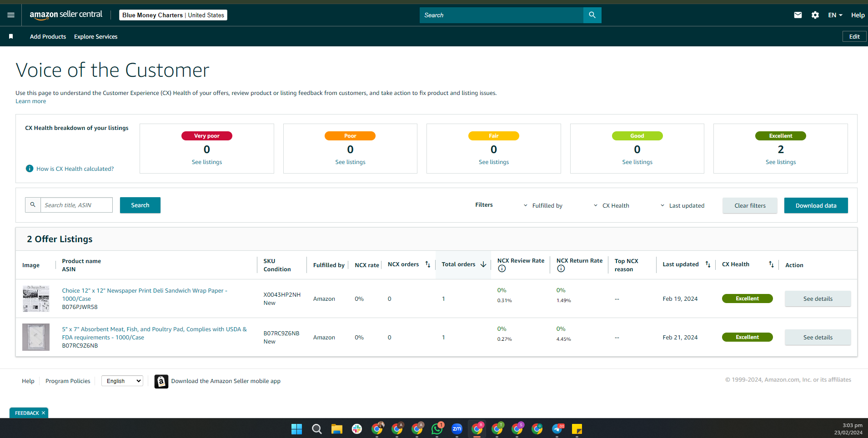This screenshot has width=868, height=438.
Task: Click the magnifier button in the top search bar
Action: tap(592, 15)
